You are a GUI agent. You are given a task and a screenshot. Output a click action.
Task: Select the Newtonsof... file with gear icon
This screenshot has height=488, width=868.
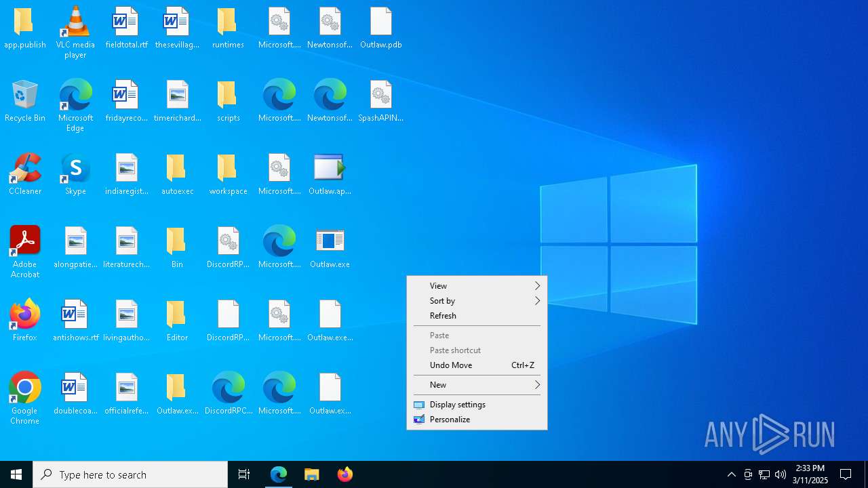tap(330, 28)
